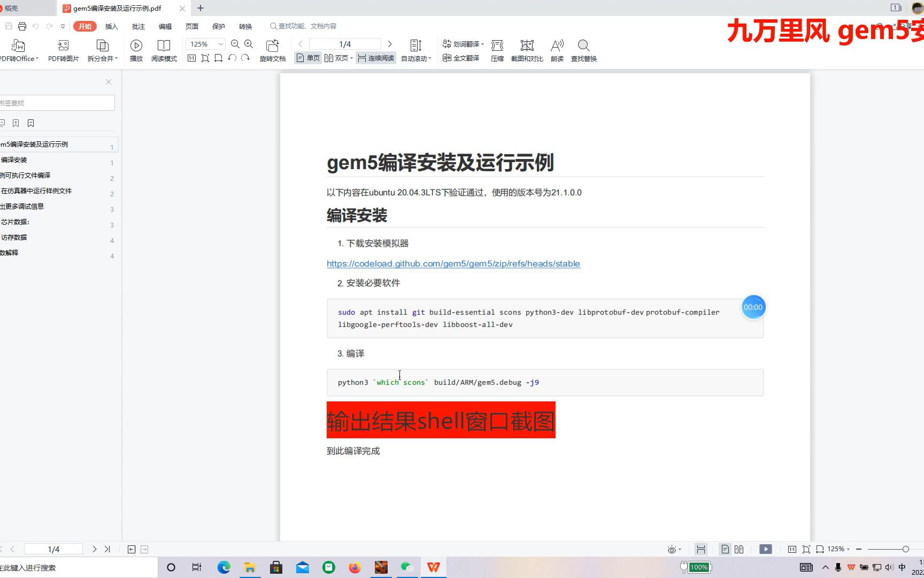Open the 保护 ribbon tab

(219, 26)
